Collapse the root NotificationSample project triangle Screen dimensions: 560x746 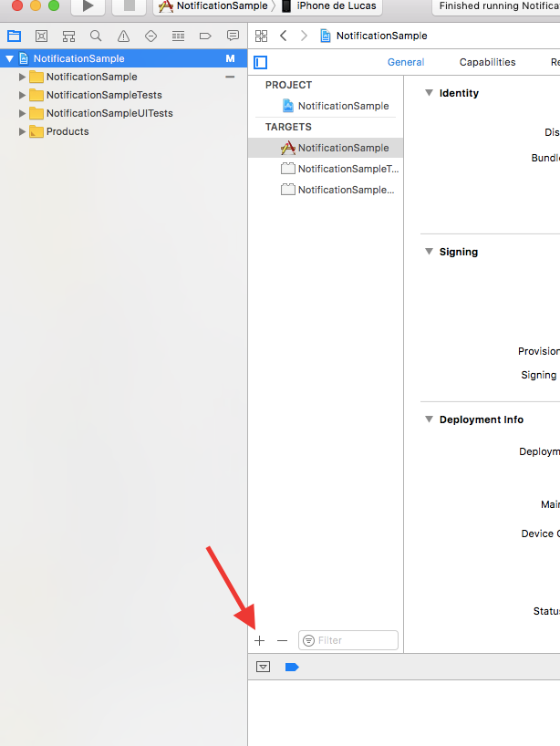tap(9, 58)
